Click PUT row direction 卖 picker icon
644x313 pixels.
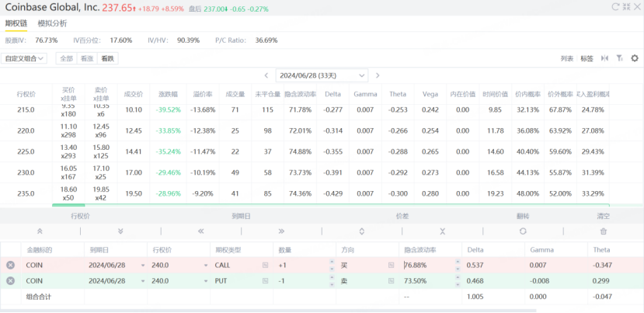coord(391,281)
